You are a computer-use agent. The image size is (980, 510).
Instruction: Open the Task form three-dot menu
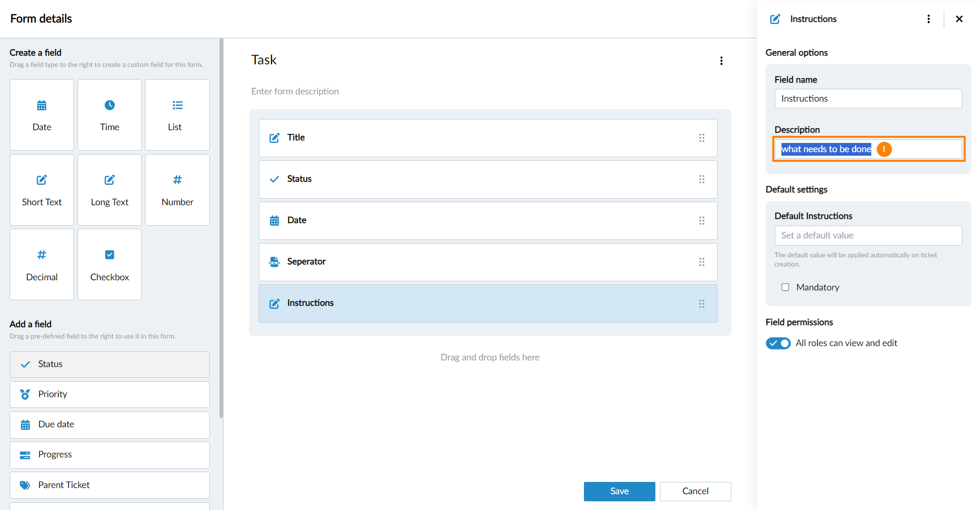point(721,61)
